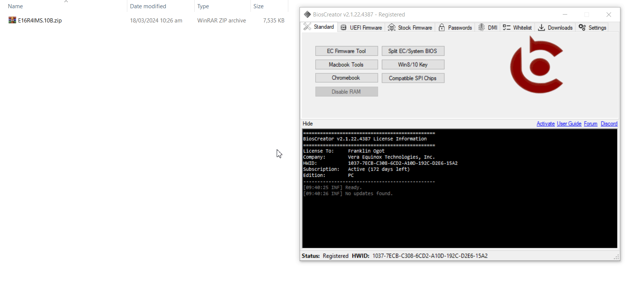The image size is (644, 294).
Task: Open the Chromebook tool
Action: coord(346,78)
